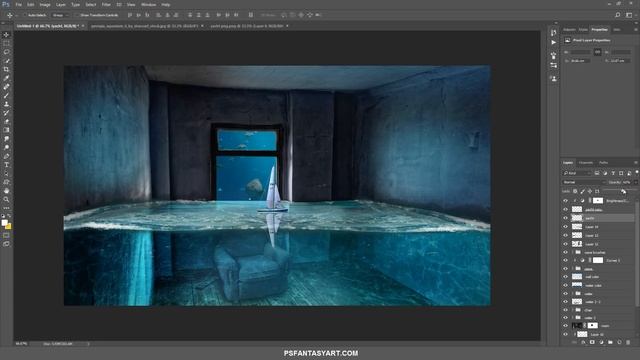Hide the Brightness/Contrast adjustment layer

[565, 201]
